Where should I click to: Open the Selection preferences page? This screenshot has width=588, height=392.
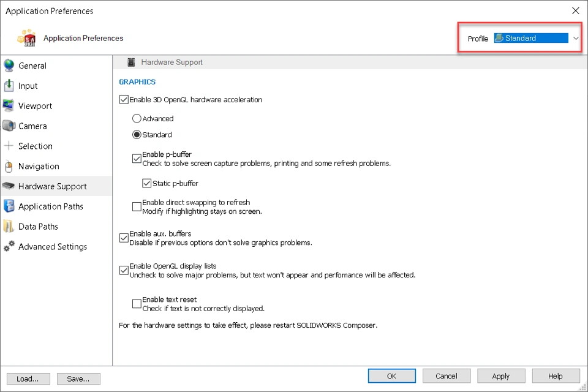point(35,146)
